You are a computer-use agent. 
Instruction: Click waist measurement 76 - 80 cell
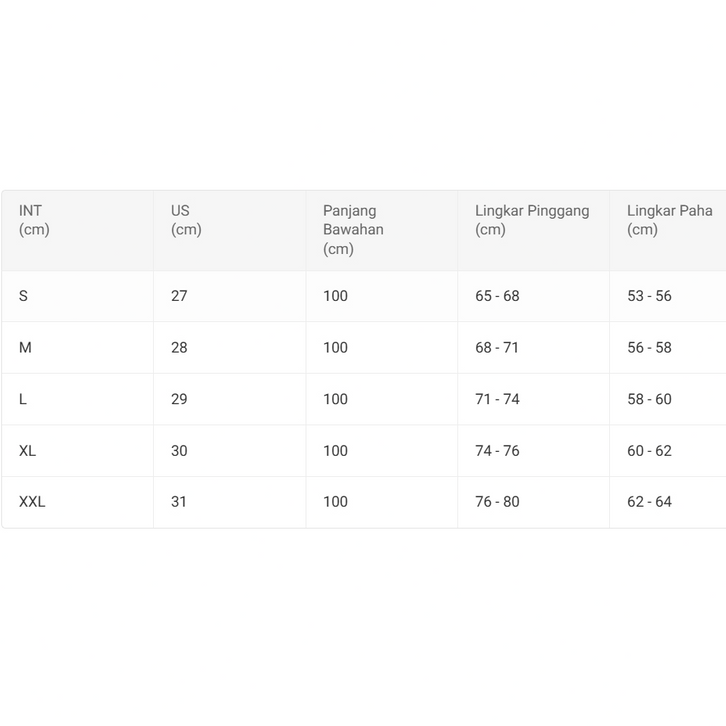[x=497, y=502]
